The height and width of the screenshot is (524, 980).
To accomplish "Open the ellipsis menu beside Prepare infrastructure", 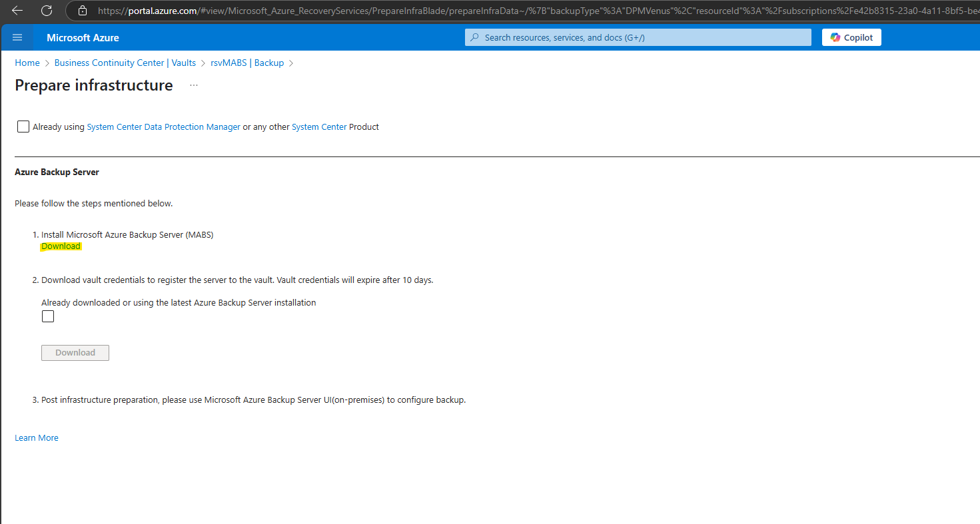I will click(194, 85).
